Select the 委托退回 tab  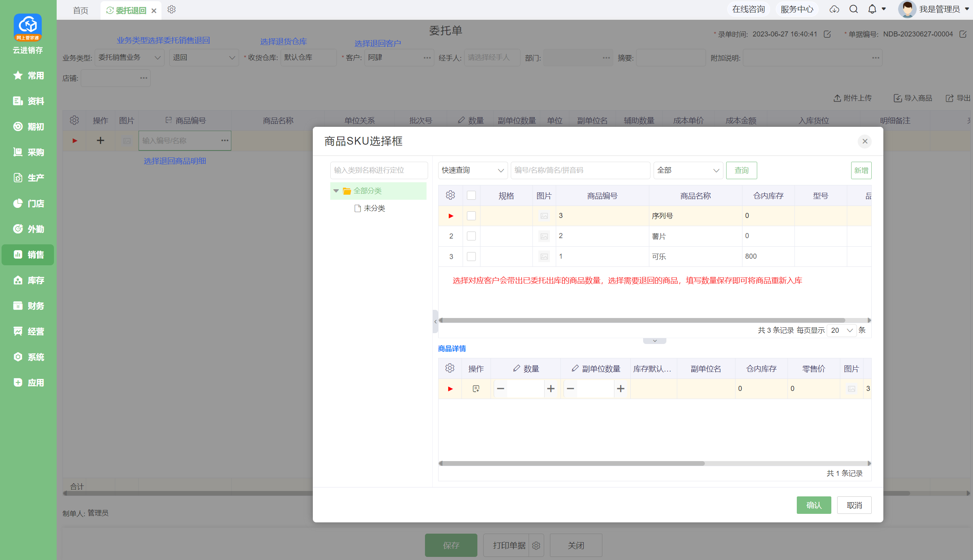[131, 10]
